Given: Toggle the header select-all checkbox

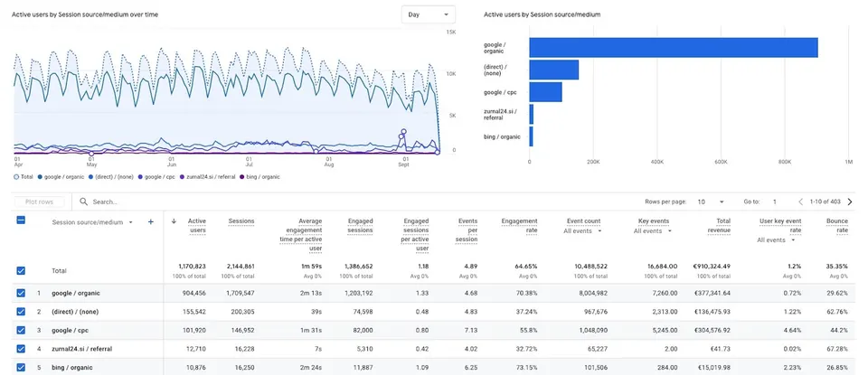Looking at the screenshot, I should [21, 220].
